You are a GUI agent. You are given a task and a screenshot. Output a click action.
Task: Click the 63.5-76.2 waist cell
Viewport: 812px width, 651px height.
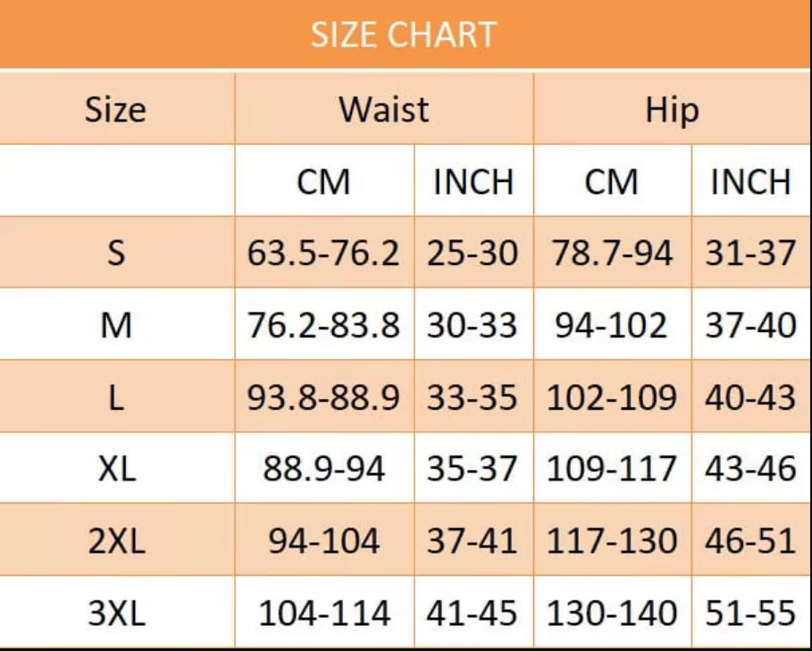click(x=323, y=254)
